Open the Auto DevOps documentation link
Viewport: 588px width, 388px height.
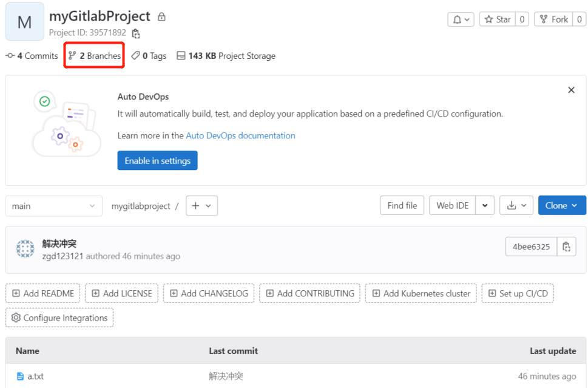240,135
